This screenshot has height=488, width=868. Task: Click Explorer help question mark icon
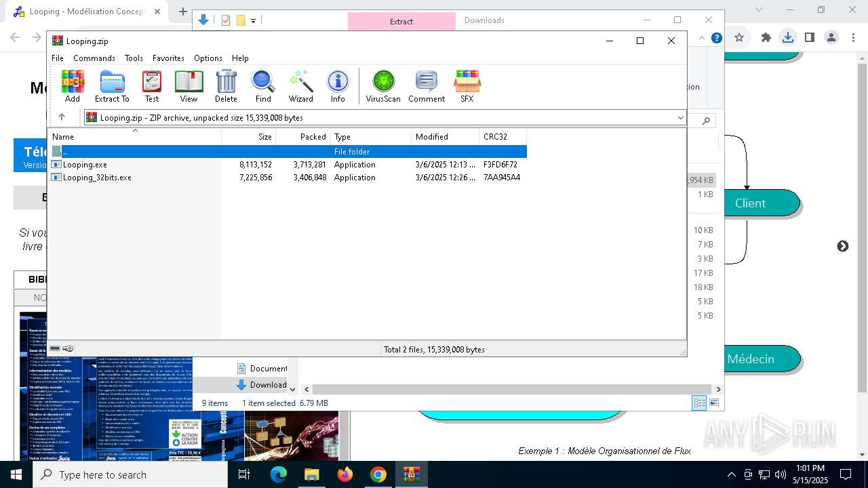click(716, 38)
